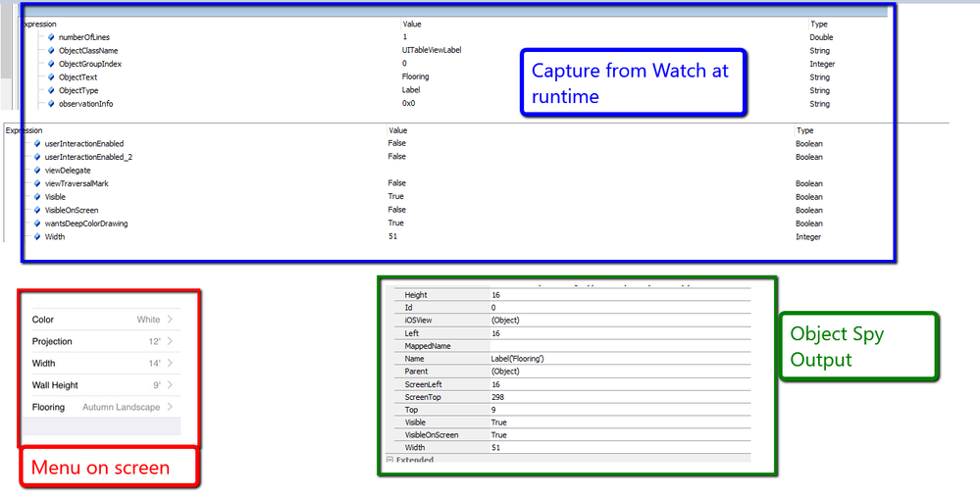Click the icon beside VisibleOnScreen watch entry
Screen dimensions: 980x498
click(37, 210)
